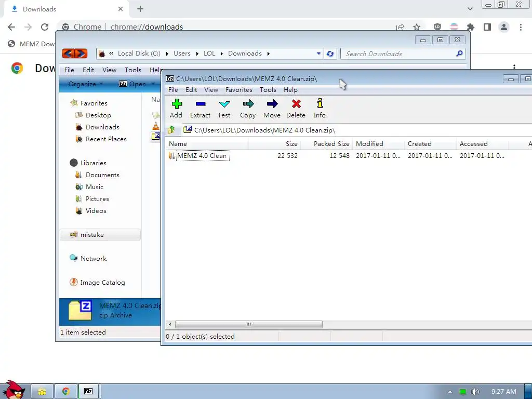Open 7-Zip Edit menu
Image resolution: width=532 pixels, height=399 pixels.
[x=191, y=89]
